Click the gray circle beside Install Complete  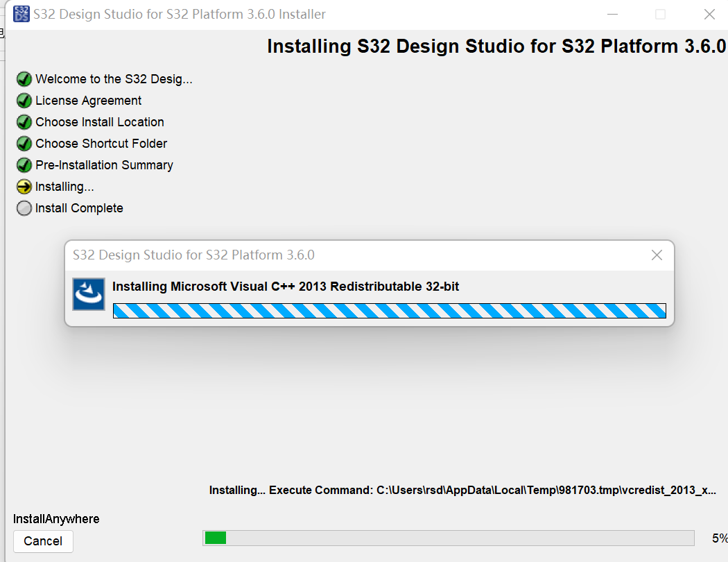click(x=24, y=208)
